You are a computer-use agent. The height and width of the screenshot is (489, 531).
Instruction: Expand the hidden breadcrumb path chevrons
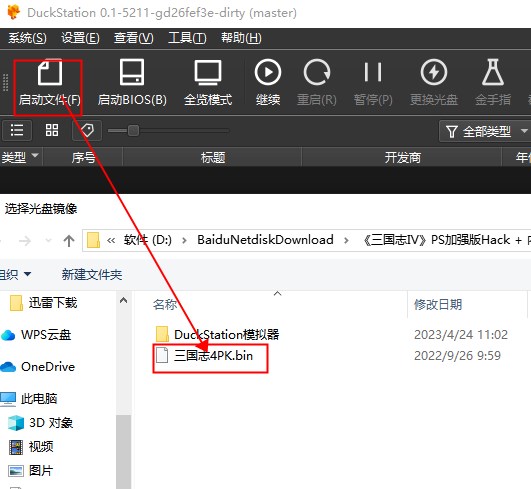coord(111,240)
